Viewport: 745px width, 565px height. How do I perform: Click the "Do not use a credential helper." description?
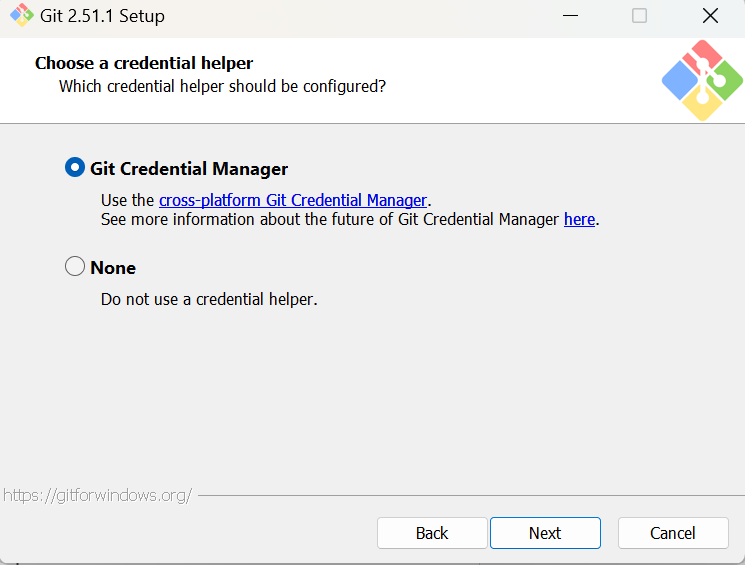pos(209,299)
